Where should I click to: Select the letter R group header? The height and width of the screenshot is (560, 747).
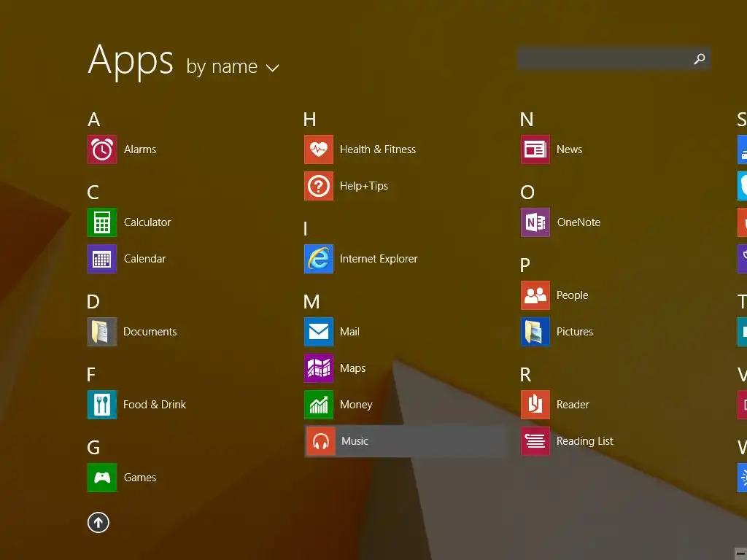(x=525, y=375)
